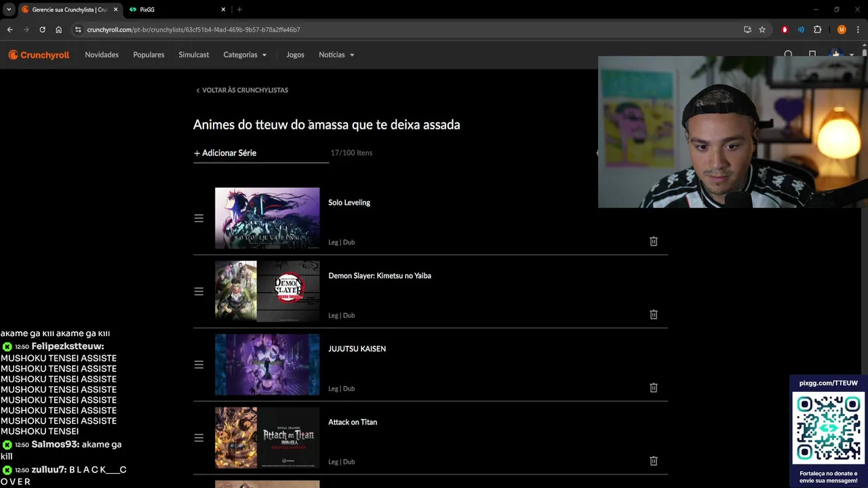868x488 pixels.
Task: Close the Crunchyroll browser tab
Action: coord(115,9)
